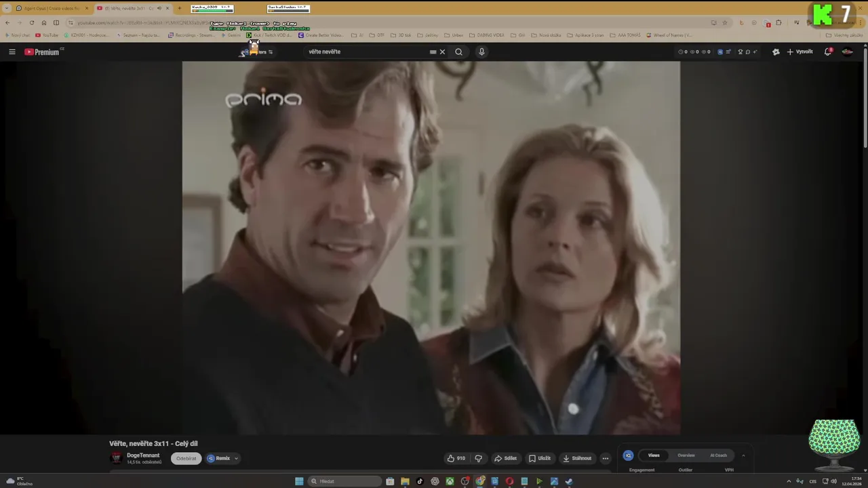The width and height of the screenshot is (868, 488).
Task: Run search with magnifier icon
Action: click(x=458, y=52)
